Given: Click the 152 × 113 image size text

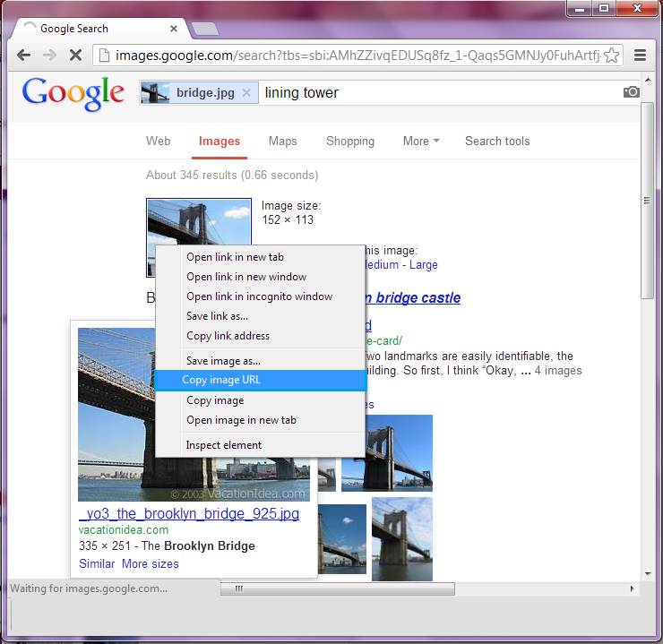Looking at the screenshot, I should (x=288, y=219).
